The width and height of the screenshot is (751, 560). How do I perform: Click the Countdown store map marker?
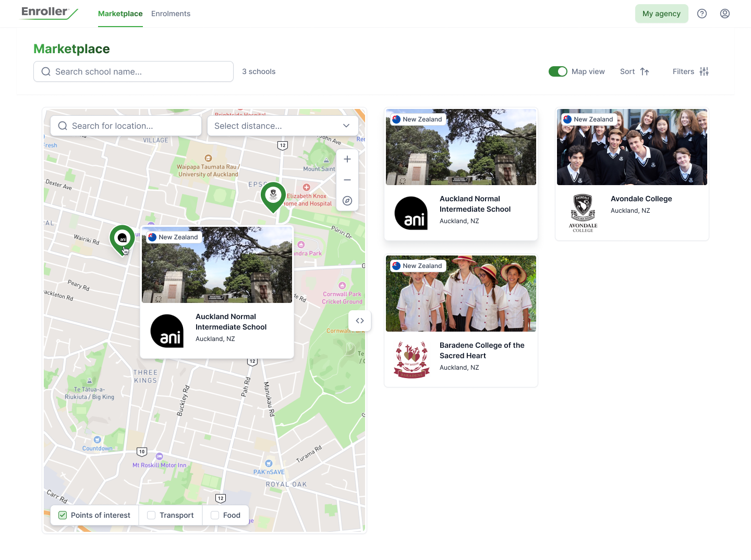point(97,440)
